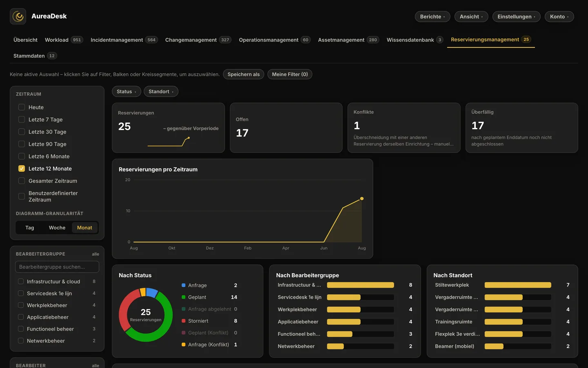Expand the Status filter dropdown
This screenshot has height=368, width=588.
pos(127,92)
